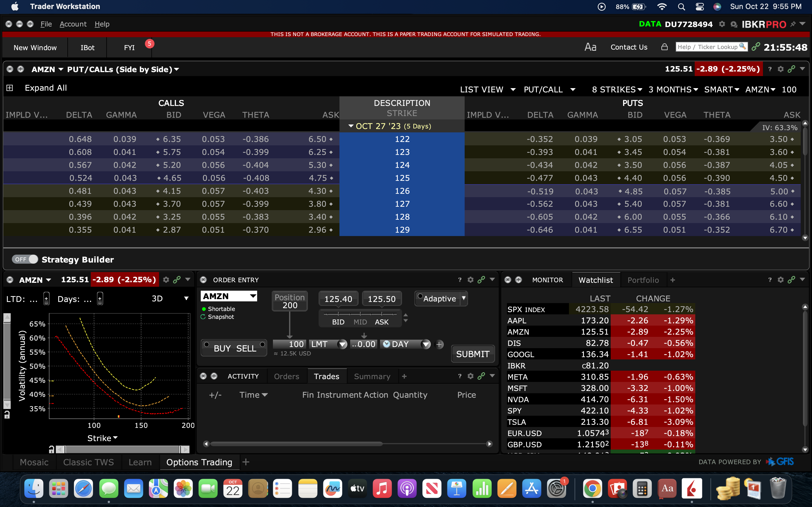Open option chain settings gear icon
Viewport: 812px width, 507px height.
tap(780, 69)
